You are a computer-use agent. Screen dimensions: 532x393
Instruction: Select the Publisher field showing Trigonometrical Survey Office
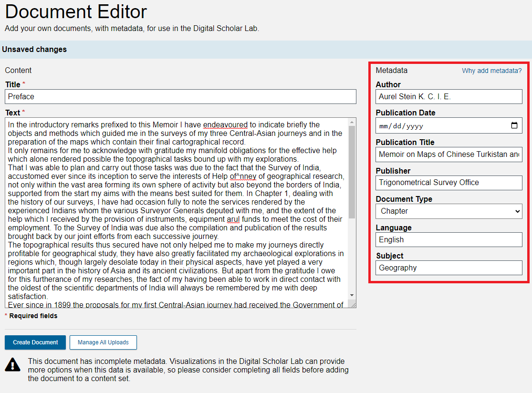tap(449, 183)
